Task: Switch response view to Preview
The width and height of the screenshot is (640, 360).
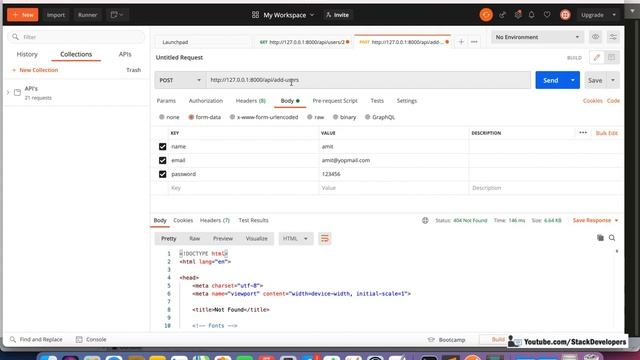Action: tap(223, 238)
